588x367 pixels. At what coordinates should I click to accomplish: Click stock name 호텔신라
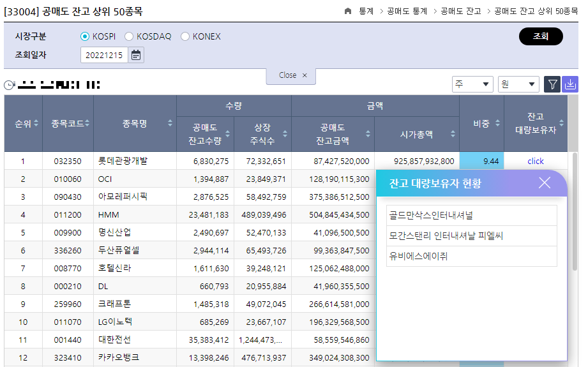[x=114, y=268]
